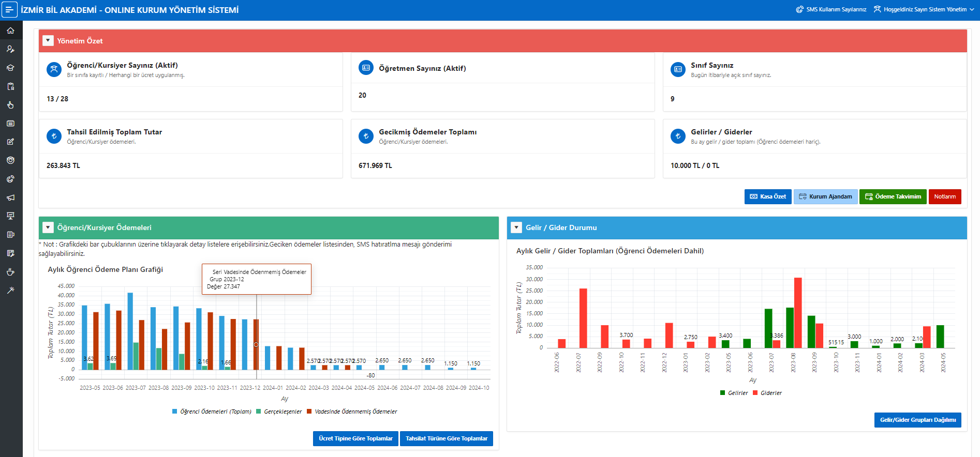Toggle Gerçekleşenler legend entry in payment chart
Image resolution: width=980 pixels, height=457 pixels.
[x=279, y=412]
